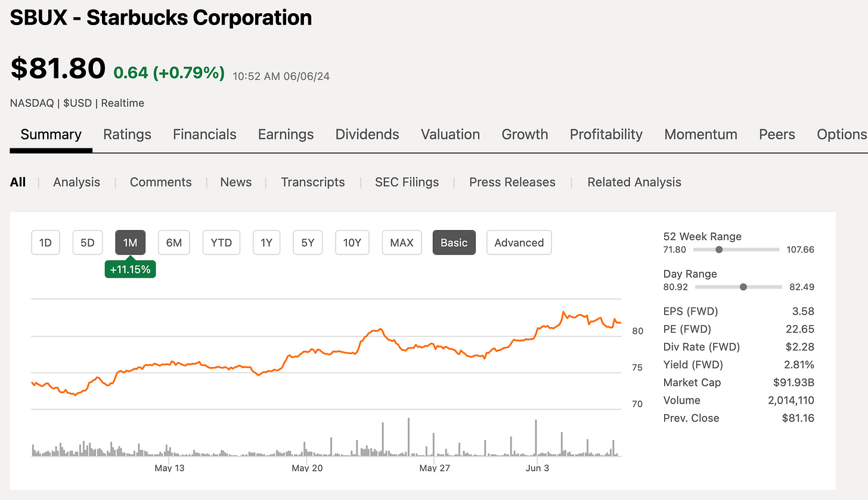Click the Market Cap value $91.93B

[795, 383]
